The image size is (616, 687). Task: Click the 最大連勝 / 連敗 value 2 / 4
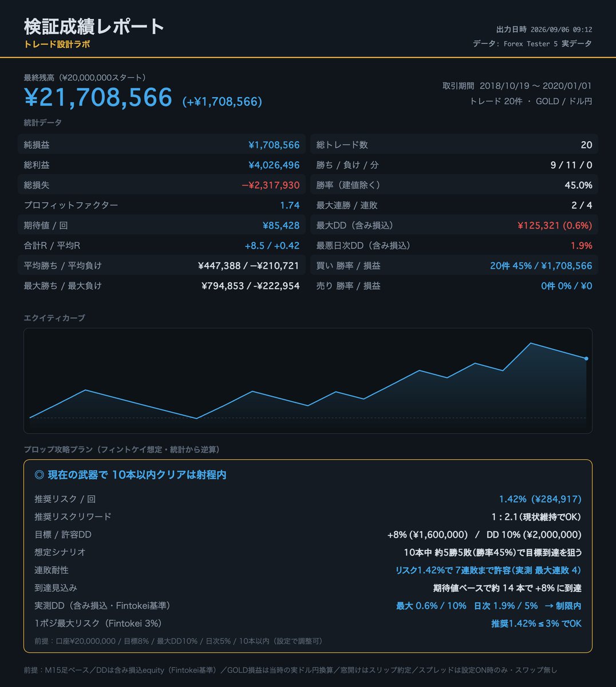click(581, 205)
